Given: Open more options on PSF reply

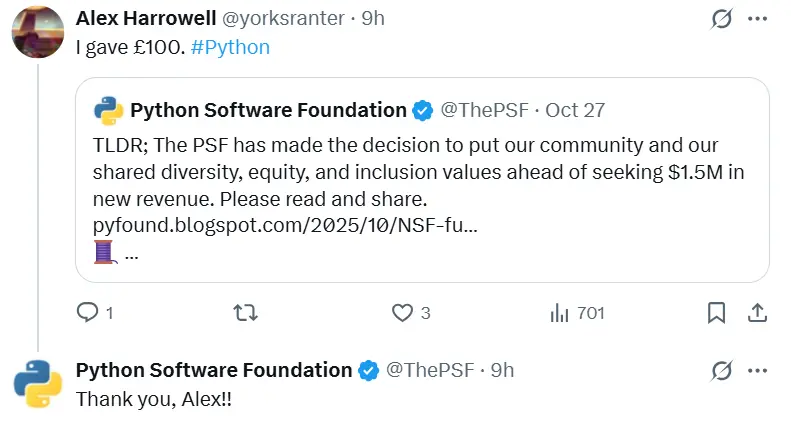Looking at the screenshot, I should tap(757, 370).
